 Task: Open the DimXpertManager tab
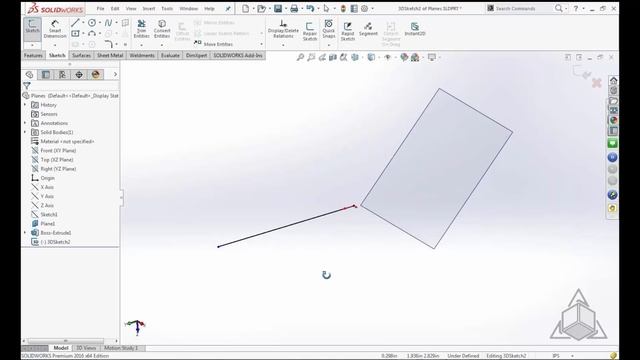pos(79,74)
